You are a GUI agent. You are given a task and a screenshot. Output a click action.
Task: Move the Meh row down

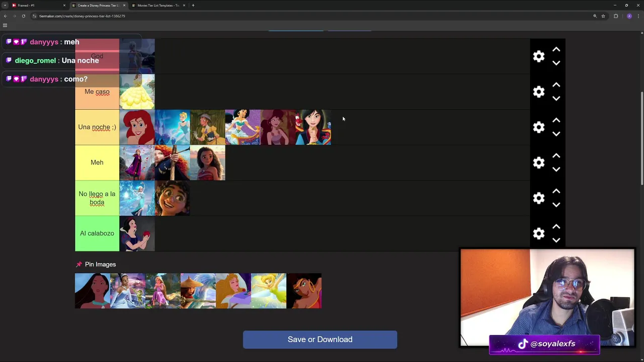pos(556,169)
